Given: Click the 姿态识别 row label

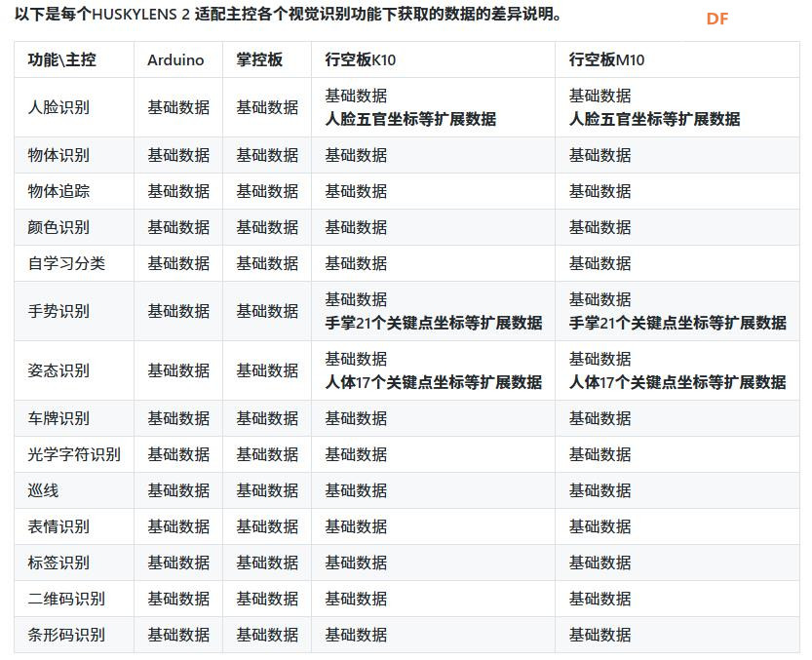Looking at the screenshot, I should (58, 370).
